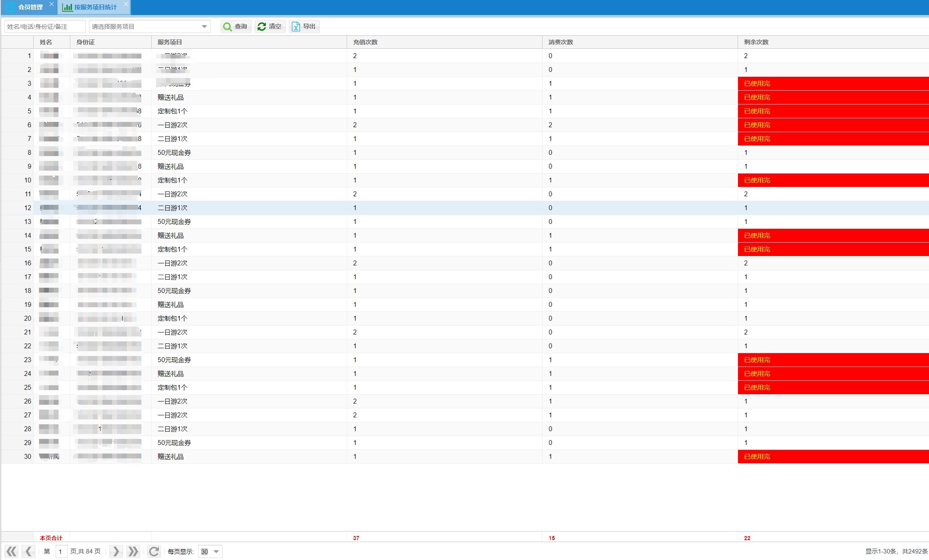Viewport: 929px width, 560px height.
Task: Click row number 15
Action: click(x=28, y=250)
